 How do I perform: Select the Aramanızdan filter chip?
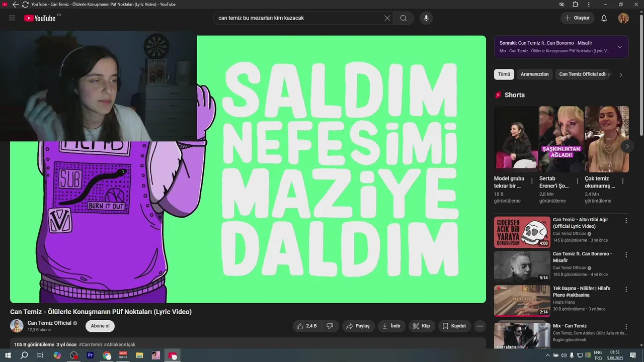[x=535, y=74]
